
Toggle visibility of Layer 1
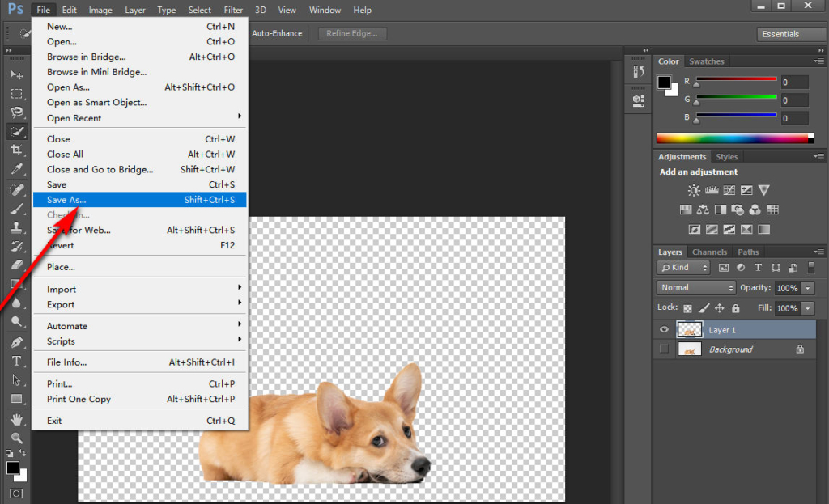pos(664,329)
